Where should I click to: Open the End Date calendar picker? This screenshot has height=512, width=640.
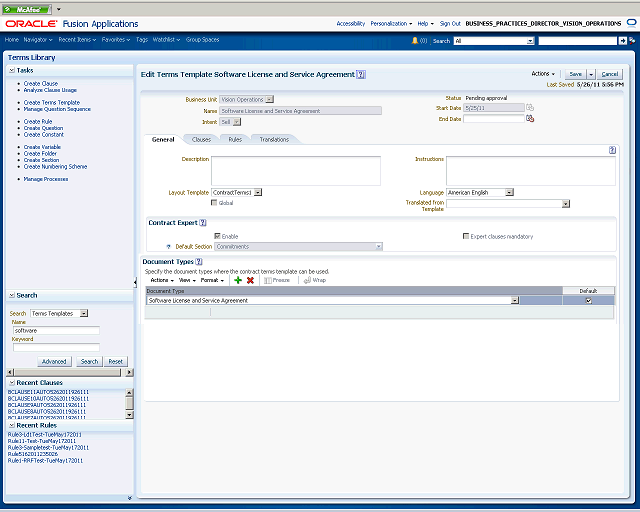(530, 119)
